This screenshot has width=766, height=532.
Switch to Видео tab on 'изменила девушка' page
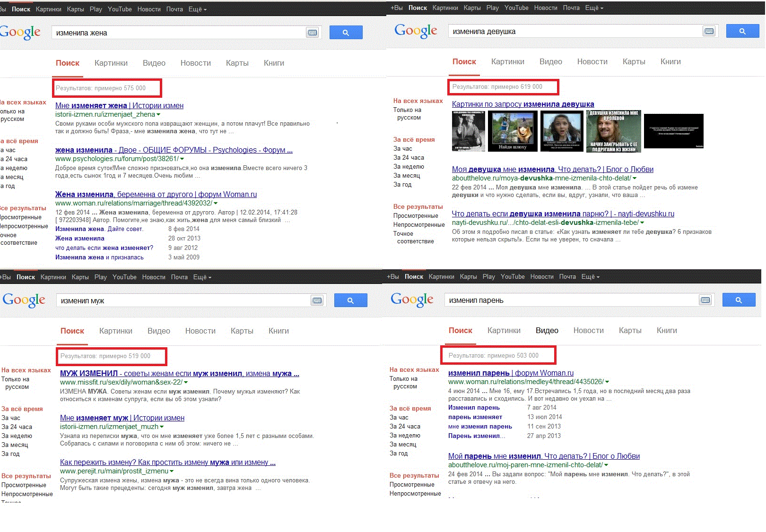[551, 61]
